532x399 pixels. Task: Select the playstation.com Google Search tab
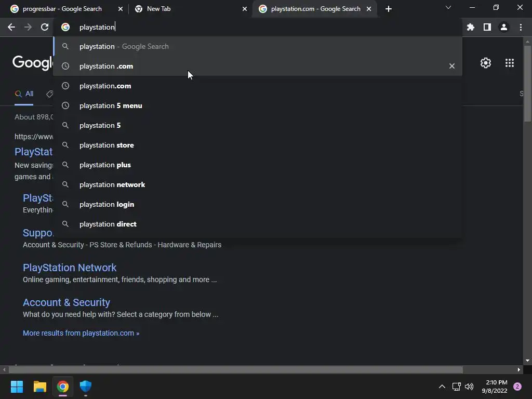click(x=315, y=9)
